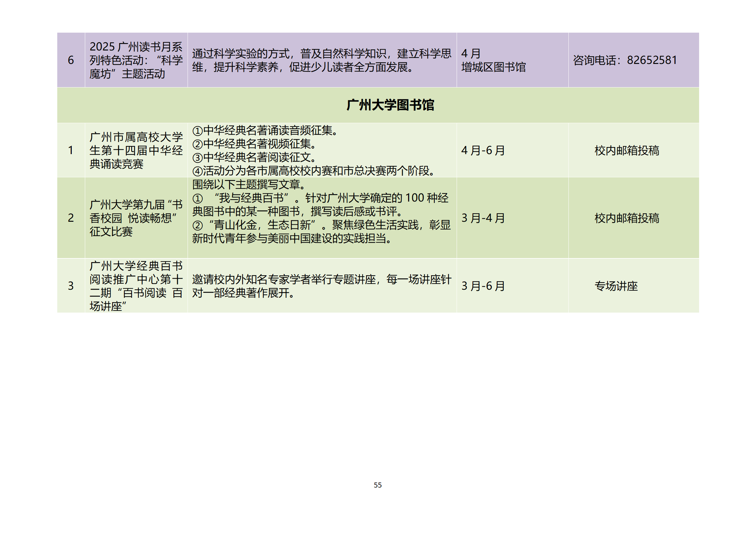Image resolution: width=756 pixels, height=534 pixels.
Task: Click the title 广州市属高校大学生第十四届中华经典诵读竞赛
Action: click(136, 150)
